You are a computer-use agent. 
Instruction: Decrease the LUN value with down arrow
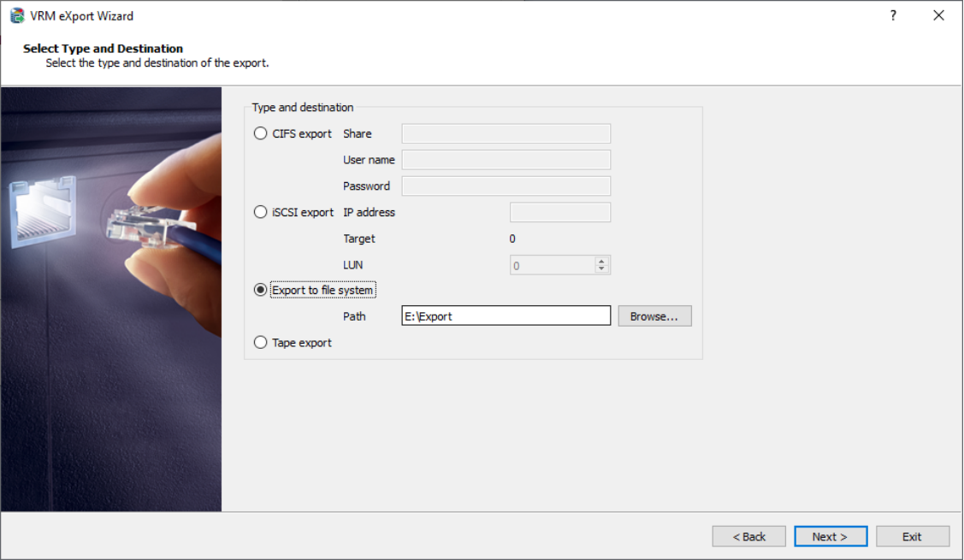point(602,269)
